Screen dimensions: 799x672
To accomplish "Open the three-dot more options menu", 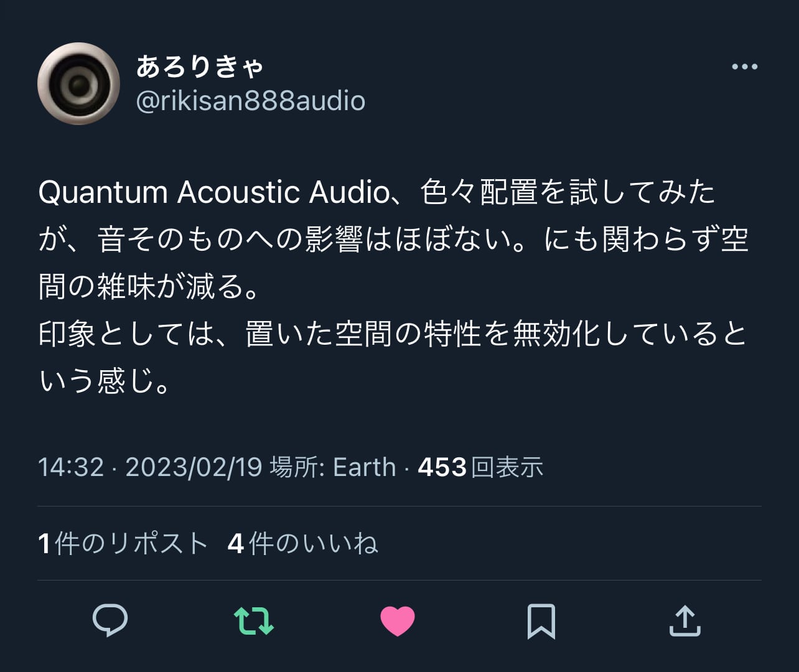I will [744, 67].
